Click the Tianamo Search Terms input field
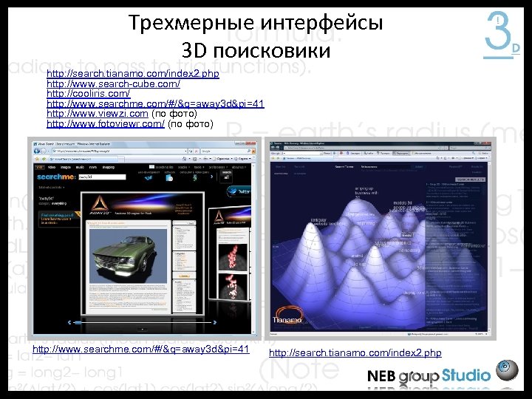Viewport: 532px width, 399px height. tap(385, 167)
